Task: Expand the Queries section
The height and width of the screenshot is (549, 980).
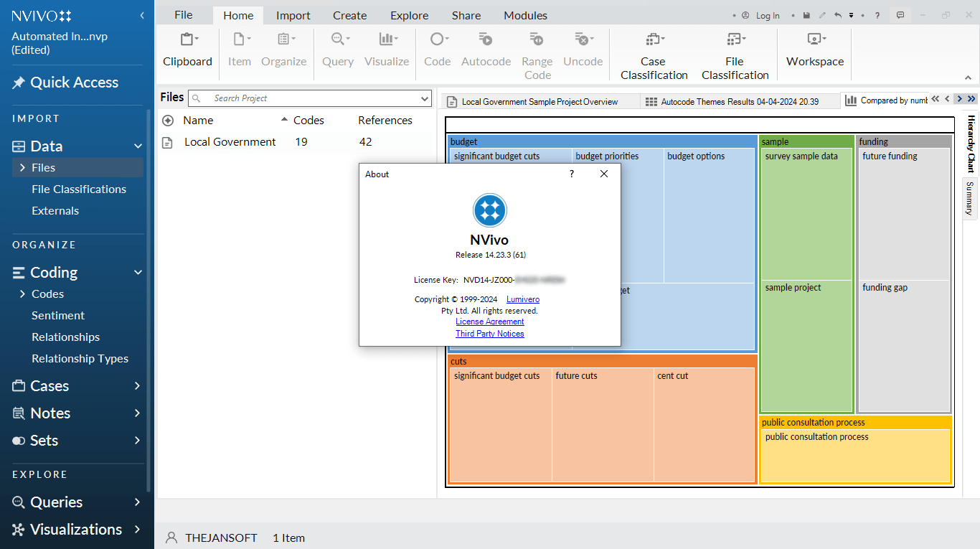Action: click(138, 502)
